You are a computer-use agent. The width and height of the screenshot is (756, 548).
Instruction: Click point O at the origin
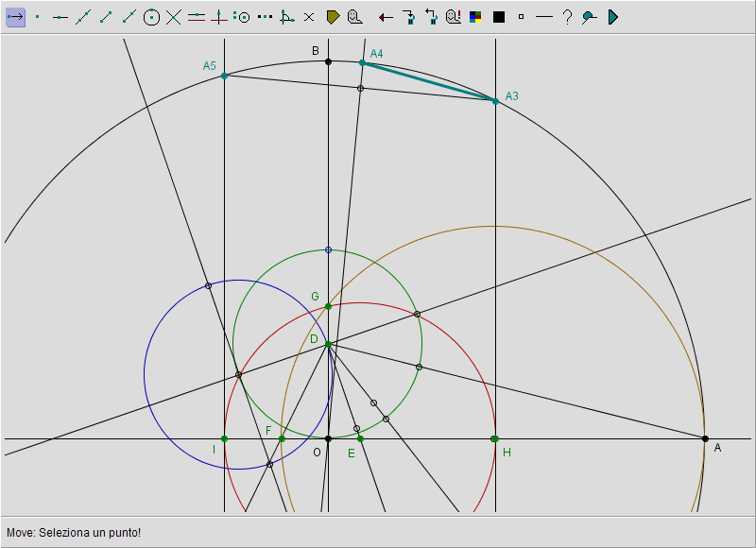click(328, 438)
